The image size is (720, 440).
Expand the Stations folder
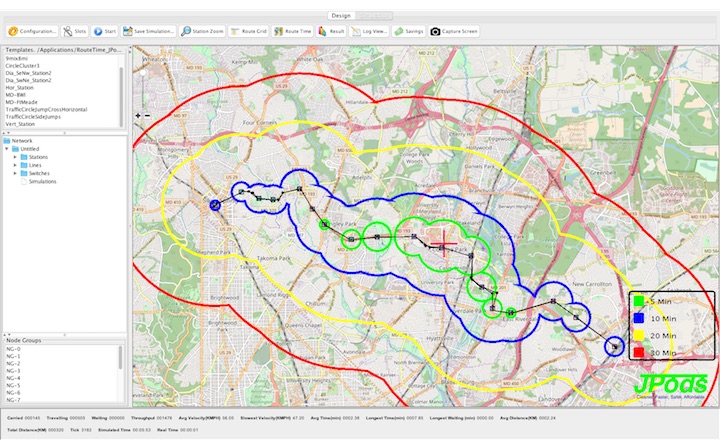(x=15, y=157)
